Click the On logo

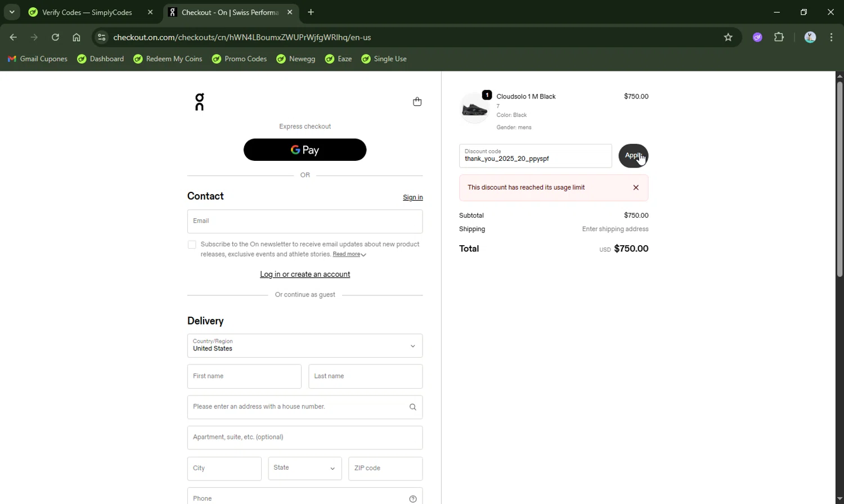point(199,102)
